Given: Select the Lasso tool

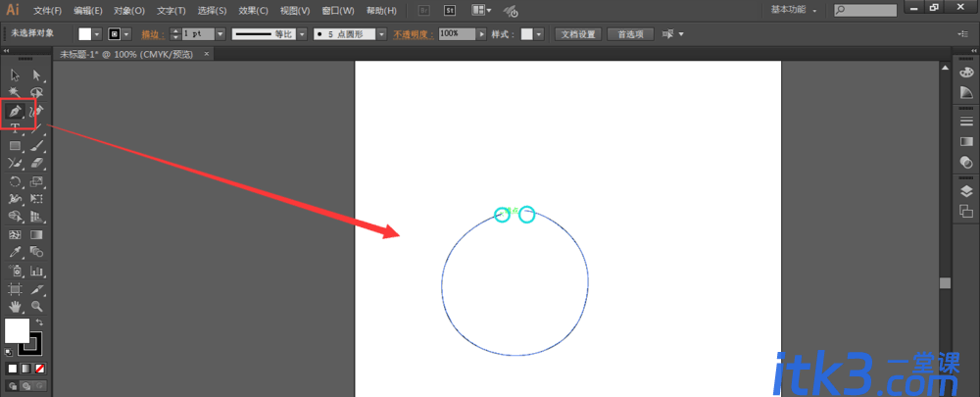Looking at the screenshot, I should 36,92.
